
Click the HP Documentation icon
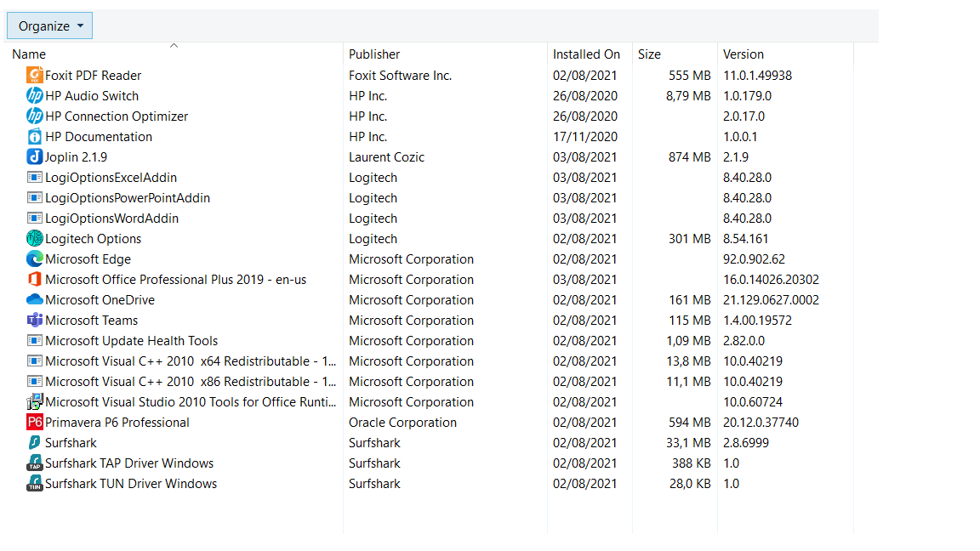34,136
